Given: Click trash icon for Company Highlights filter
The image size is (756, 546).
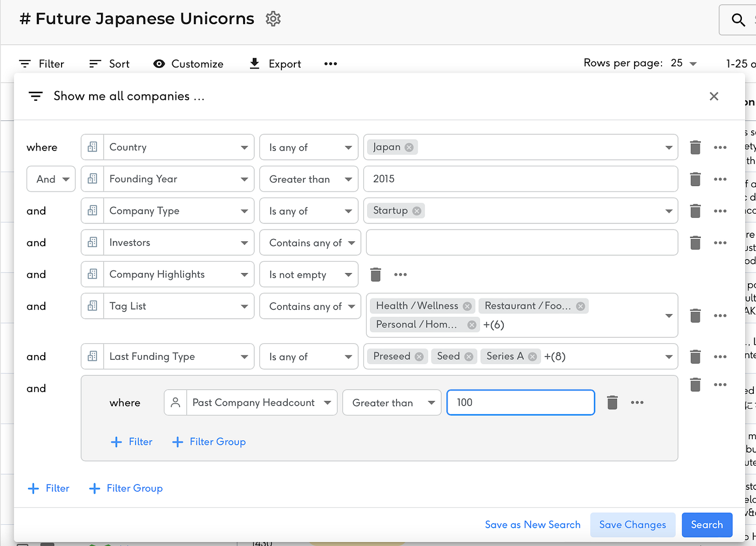Looking at the screenshot, I should [376, 275].
